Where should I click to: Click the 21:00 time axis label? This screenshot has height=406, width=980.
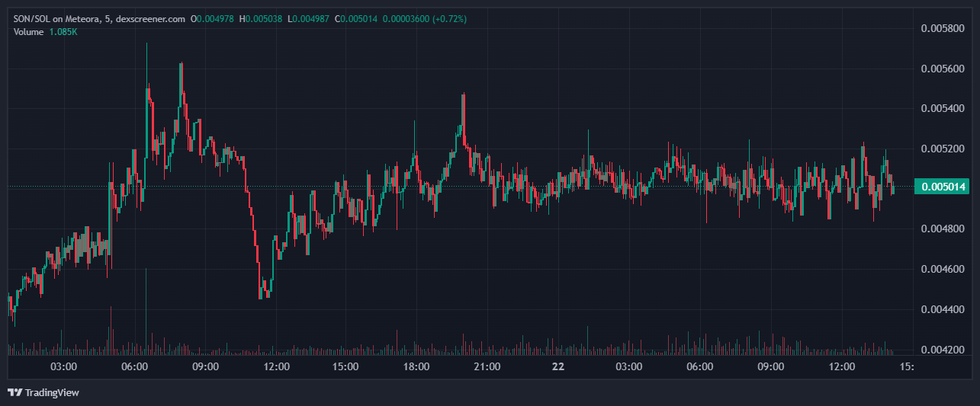click(x=487, y=366)
